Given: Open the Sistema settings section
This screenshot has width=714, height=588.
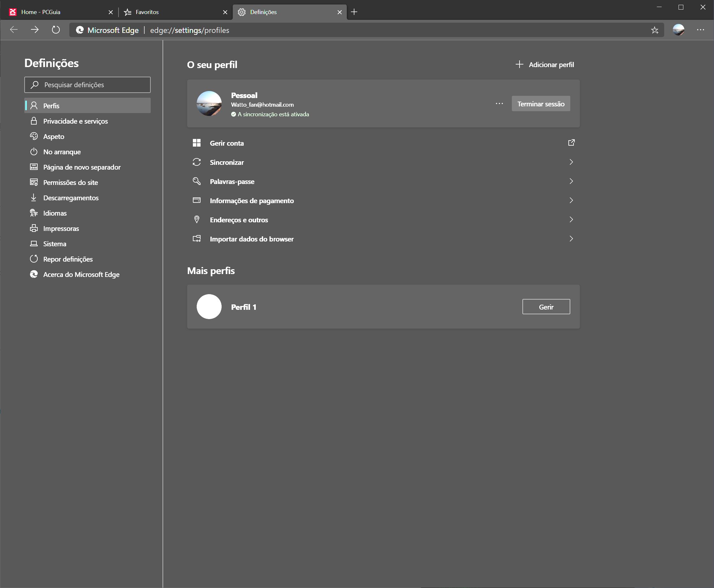Looking at the screenshot, I should 87,243.
